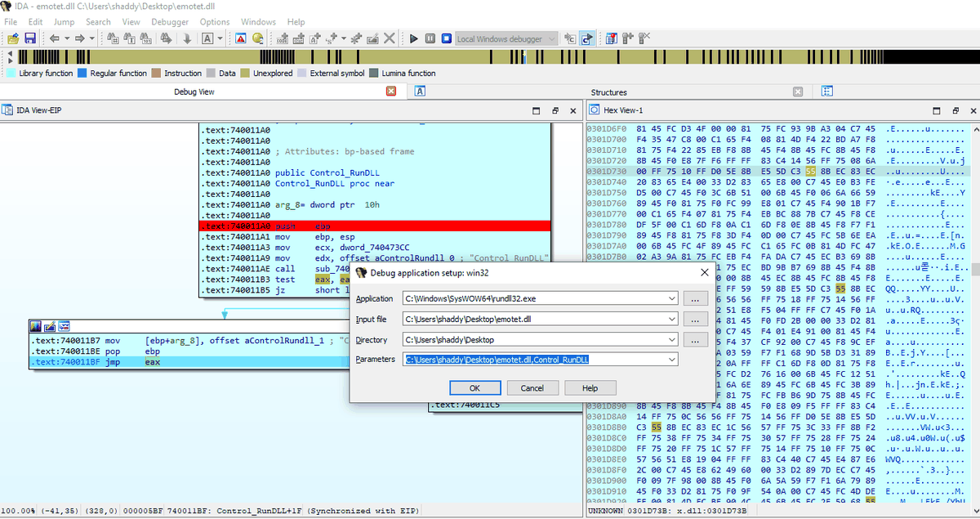The image size is (980, 519).
Task: Click the search-next binoculars arrow icon
Action: [x=167, y=38]
